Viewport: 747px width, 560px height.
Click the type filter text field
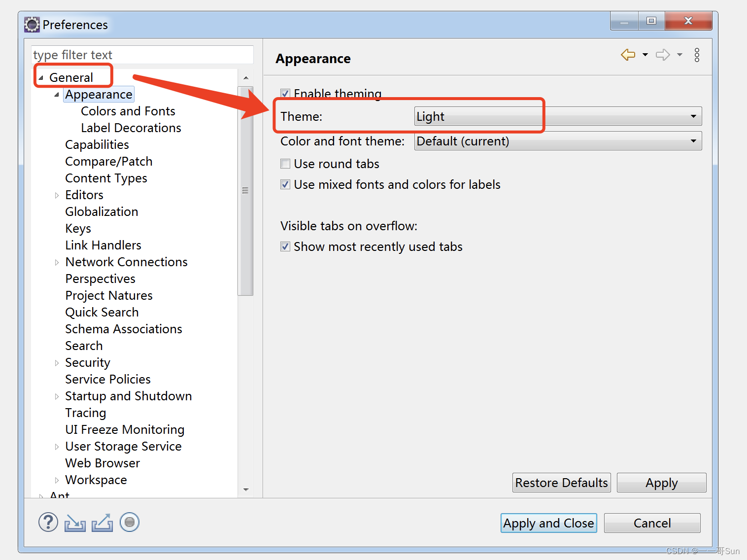coord(142,55)
